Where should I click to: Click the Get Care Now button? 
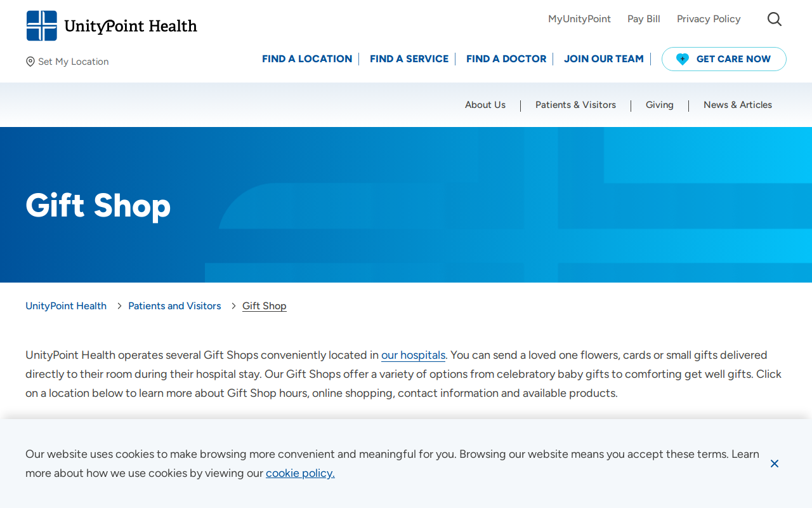(724, 59)
